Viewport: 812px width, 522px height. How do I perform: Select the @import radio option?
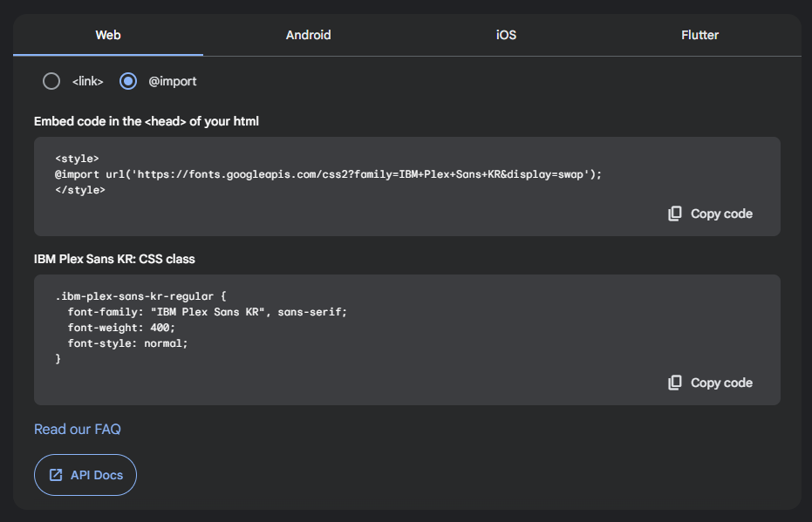[128, 81]
